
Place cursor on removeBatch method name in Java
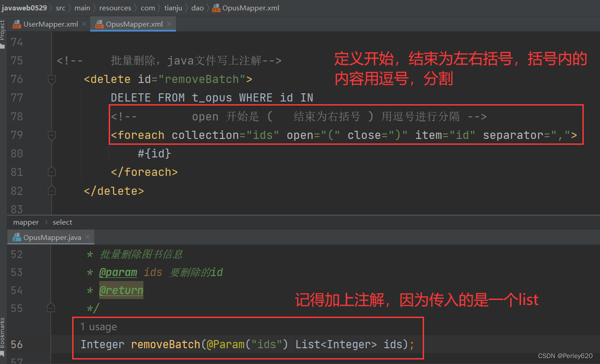[166, 345]
